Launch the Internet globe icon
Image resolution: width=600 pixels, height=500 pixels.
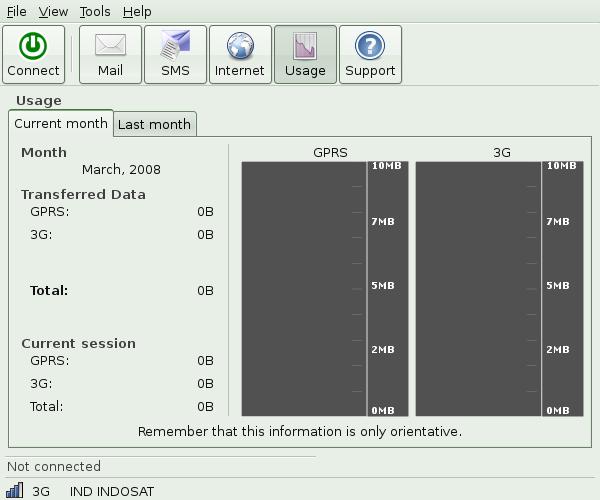click(240, 46)
